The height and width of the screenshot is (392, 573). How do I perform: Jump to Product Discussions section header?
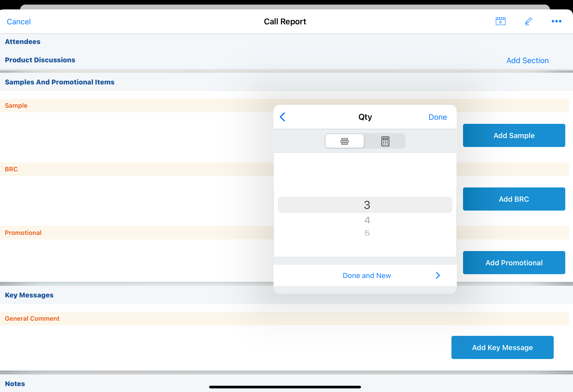(x=40, y=60)
